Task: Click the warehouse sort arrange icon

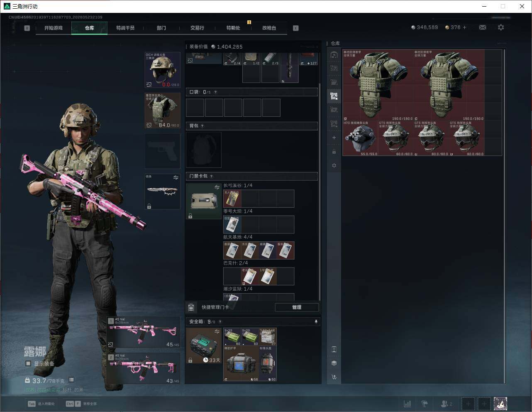Action: (334, 377)
